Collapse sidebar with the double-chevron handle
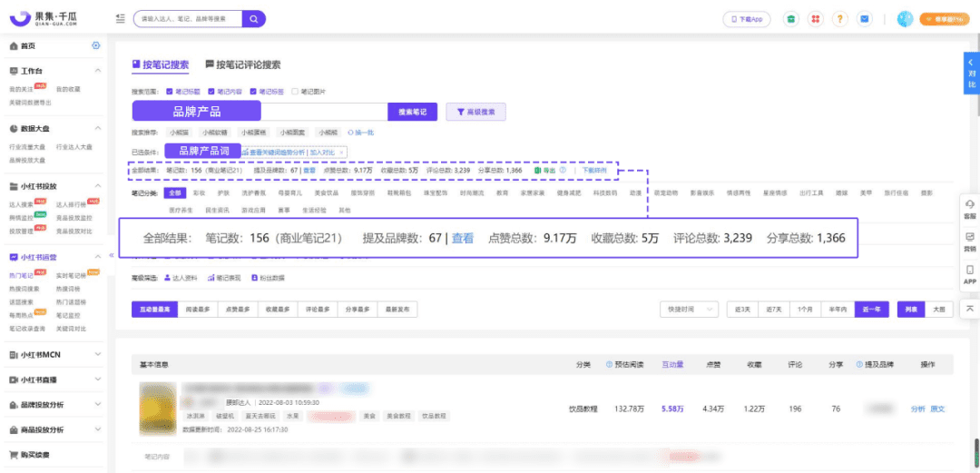Screen dimensions: 980x473 [x=112, y=255]
